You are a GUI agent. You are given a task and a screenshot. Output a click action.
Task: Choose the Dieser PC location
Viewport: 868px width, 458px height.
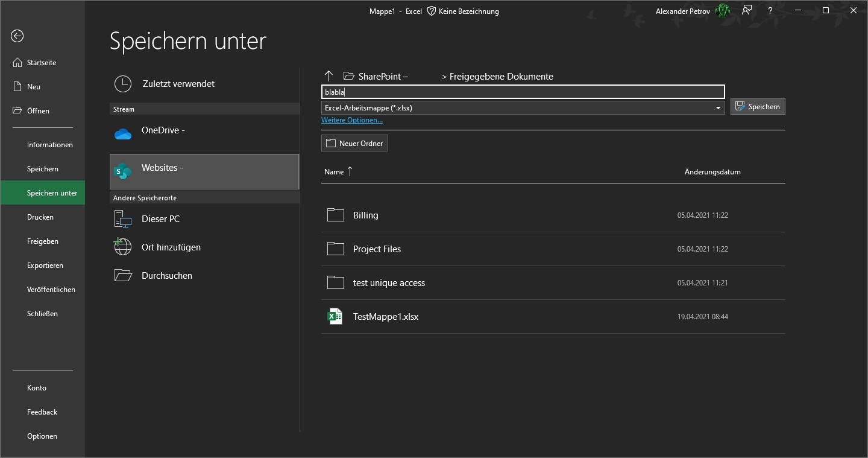click(204, 219)
